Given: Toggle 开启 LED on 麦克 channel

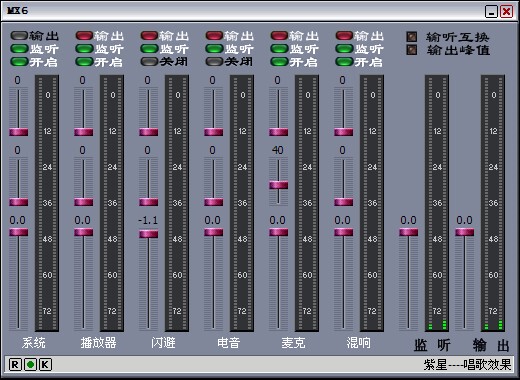Looking at the screenshot, I should point(279,62).
